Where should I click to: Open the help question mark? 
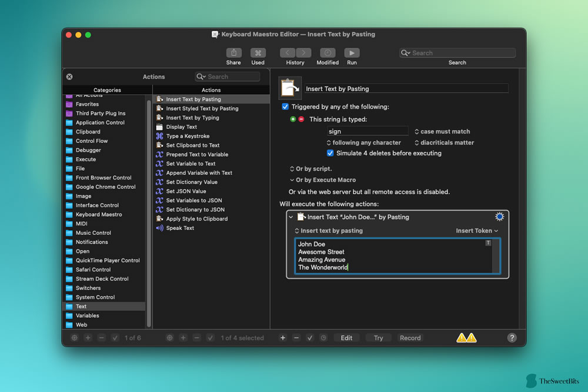(x=512, y=338)
